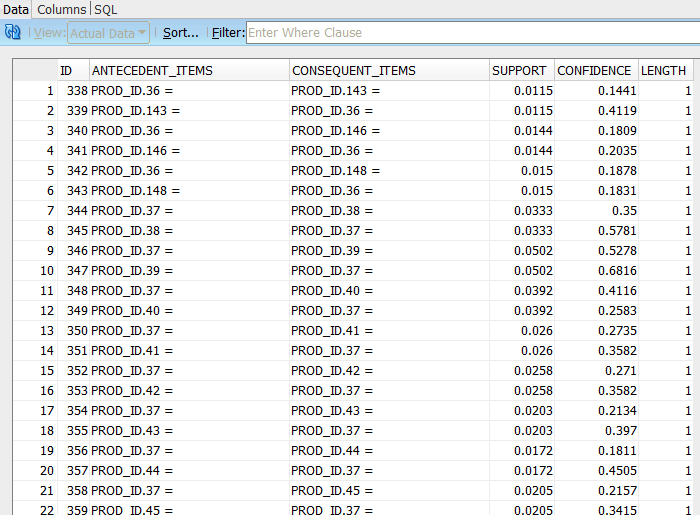Select confidence value 0.1878

point(596,170)
